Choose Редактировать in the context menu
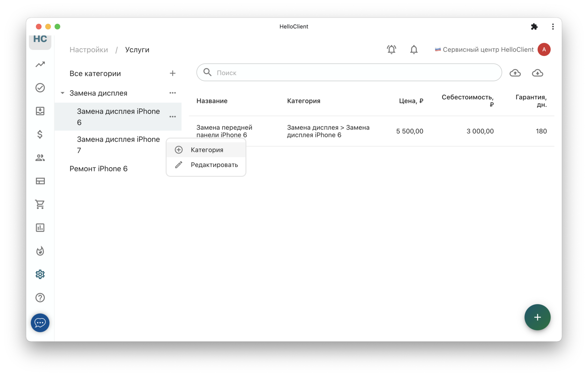This screenshot has height=376, width=588. (x=206, y=165)
